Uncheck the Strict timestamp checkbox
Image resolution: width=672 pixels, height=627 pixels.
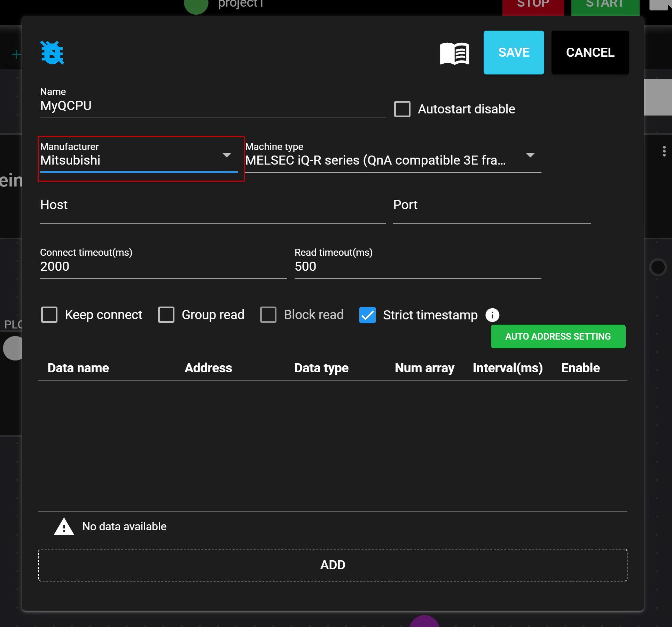[367, 315]
